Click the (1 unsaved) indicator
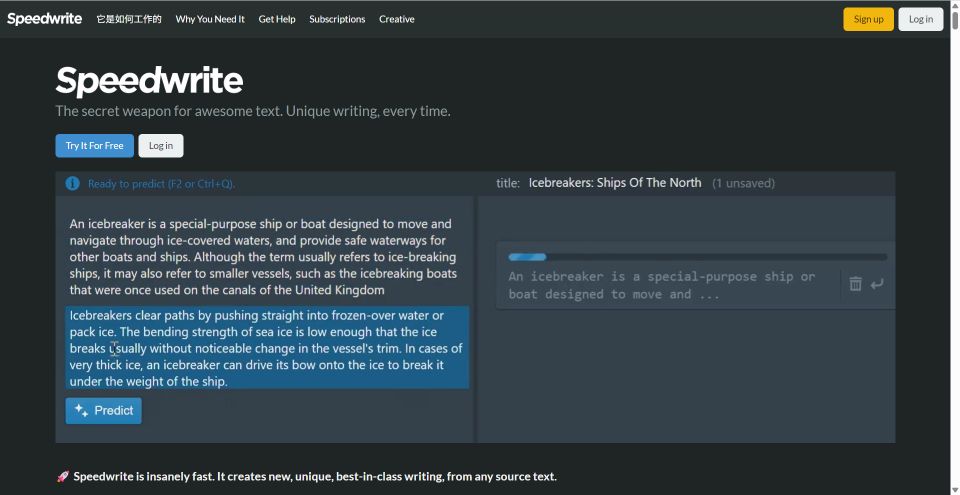This screenshot has width=960, height=495. pos(743,183)
